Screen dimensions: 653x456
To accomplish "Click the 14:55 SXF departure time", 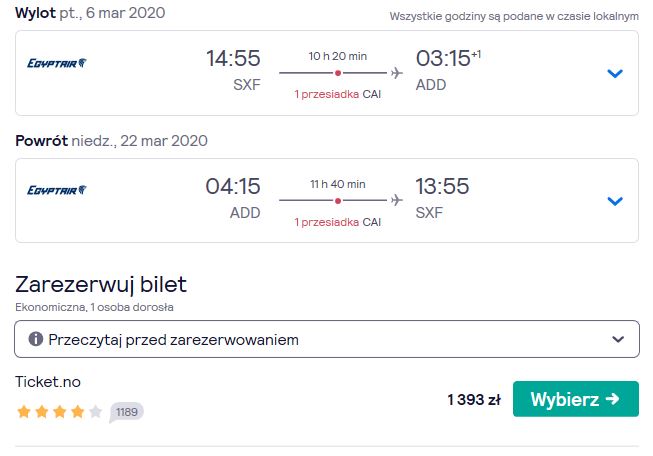I will 233,70.
